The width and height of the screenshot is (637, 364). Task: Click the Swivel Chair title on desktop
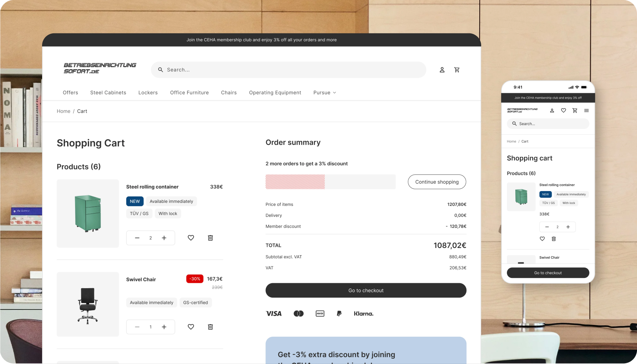141,279
